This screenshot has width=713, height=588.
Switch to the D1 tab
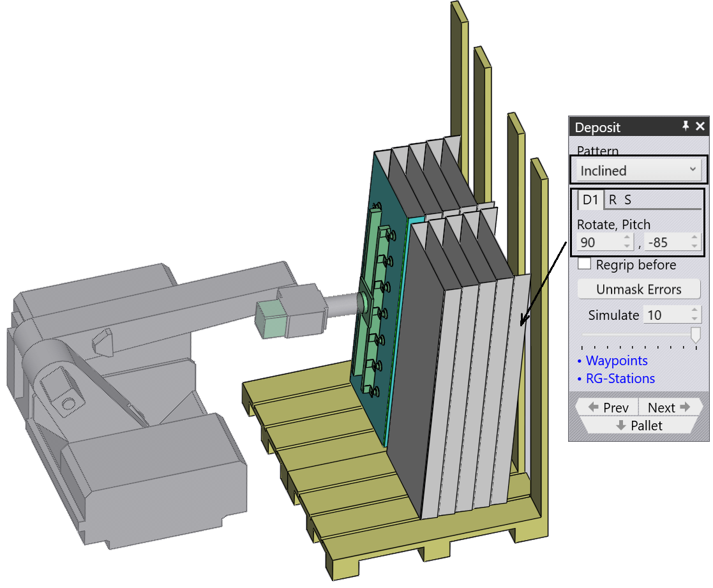click(590, 200)
